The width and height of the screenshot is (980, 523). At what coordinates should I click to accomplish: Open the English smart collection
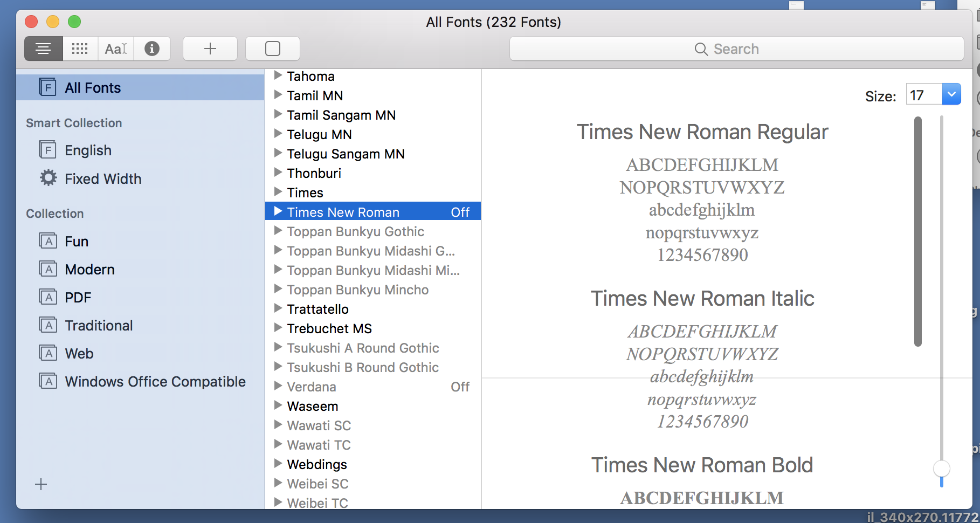tap(88, 150)
